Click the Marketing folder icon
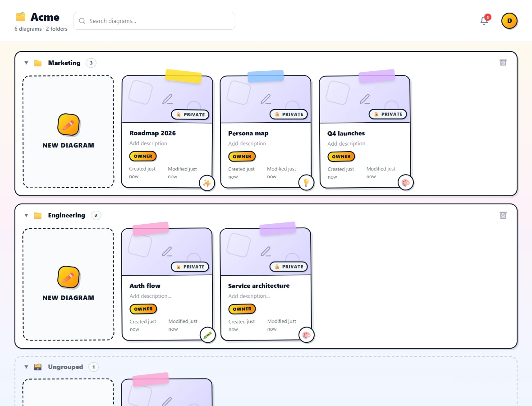The height and width of the screenshot is (406, 532). (x=38, y=63)
